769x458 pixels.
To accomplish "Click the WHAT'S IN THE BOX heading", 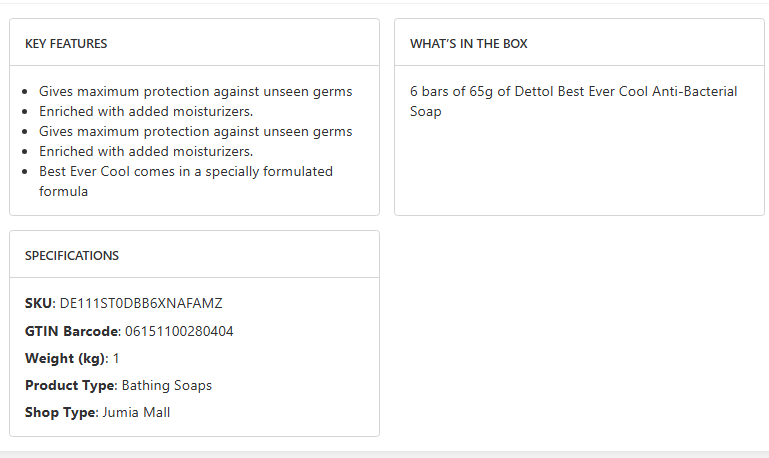I will pos(468,44).
